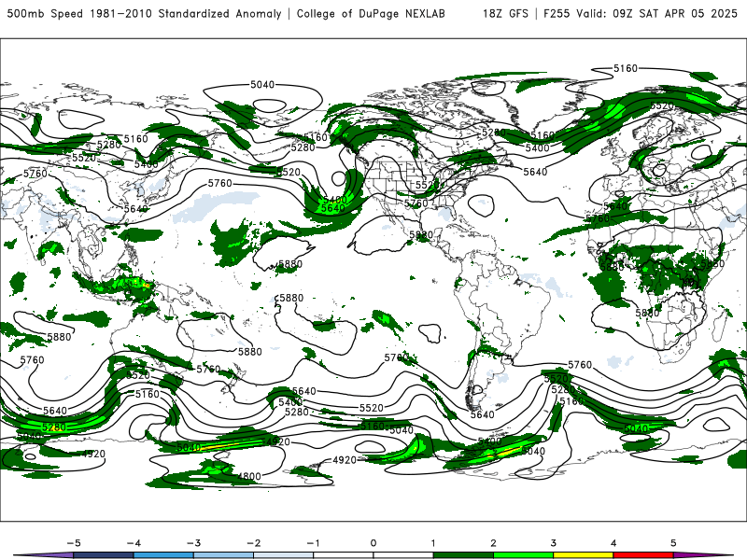Click the '0' colorbar tick label

tap(373, 543)
